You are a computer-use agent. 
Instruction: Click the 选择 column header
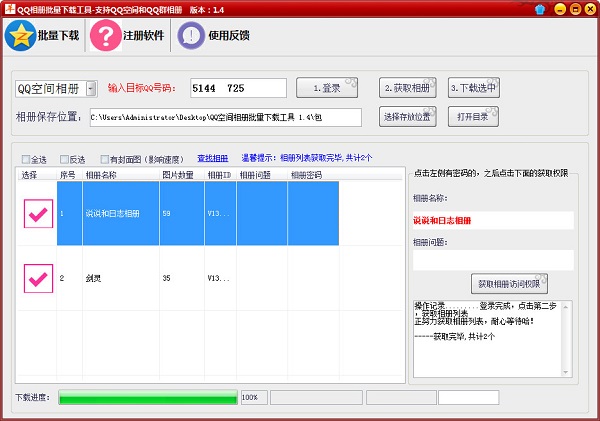click(x=36, y=175)
